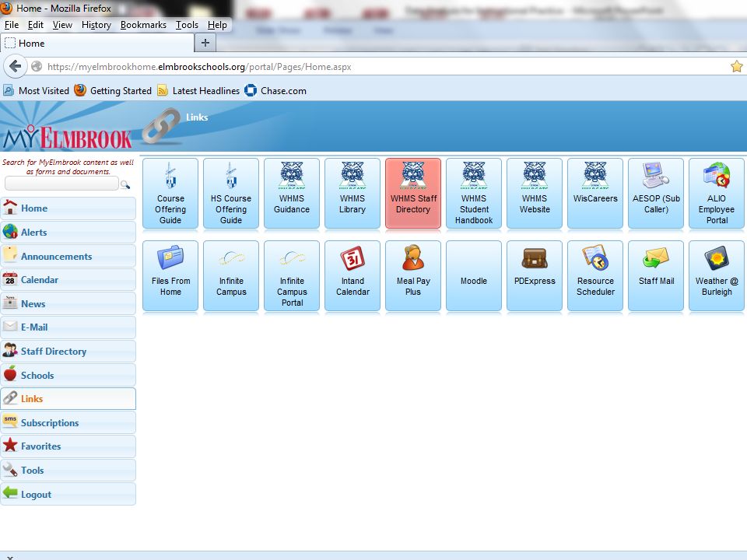Open Latest Headlines feed bookmark
The height and width of the screenshot is (560, 747).
click(198, 90)
